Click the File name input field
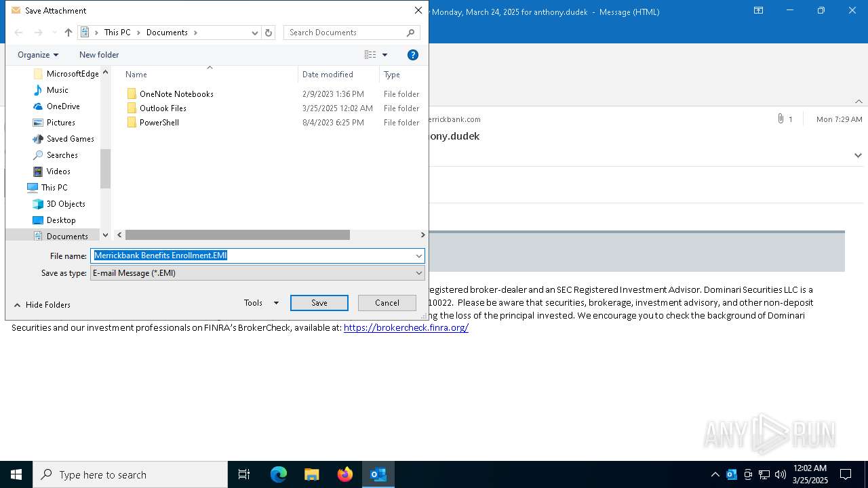The image size is (868, 488). click(252, 256)
